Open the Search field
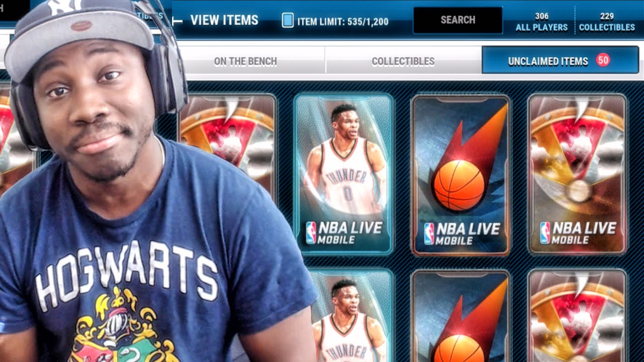Screen dimensions: 644x362 point(458,20)
